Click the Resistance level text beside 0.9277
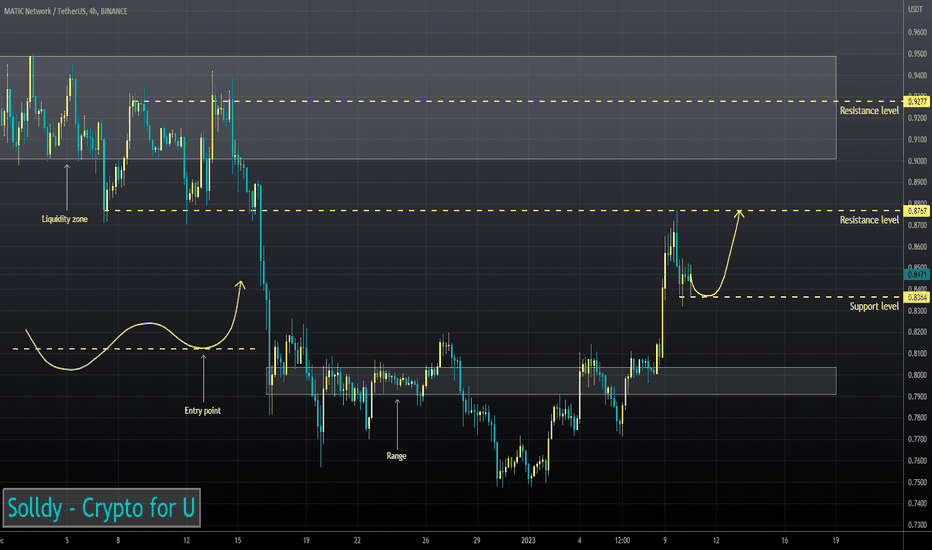Image resolution: width=932 pixels, height=550 pixels. pos(869,111)
